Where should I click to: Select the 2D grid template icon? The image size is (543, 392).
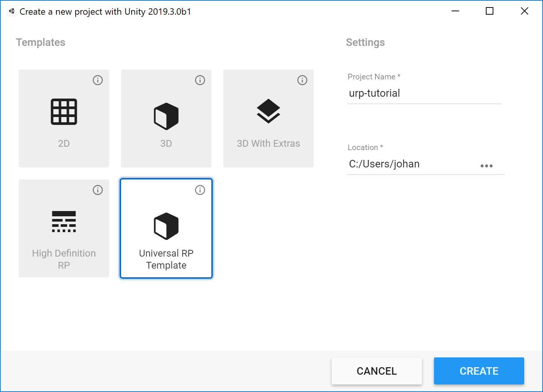tap(64, 112)
